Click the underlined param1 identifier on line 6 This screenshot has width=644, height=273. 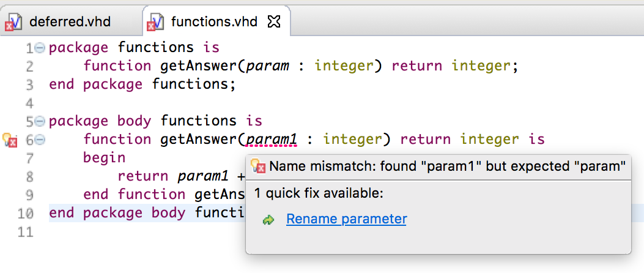271,140
